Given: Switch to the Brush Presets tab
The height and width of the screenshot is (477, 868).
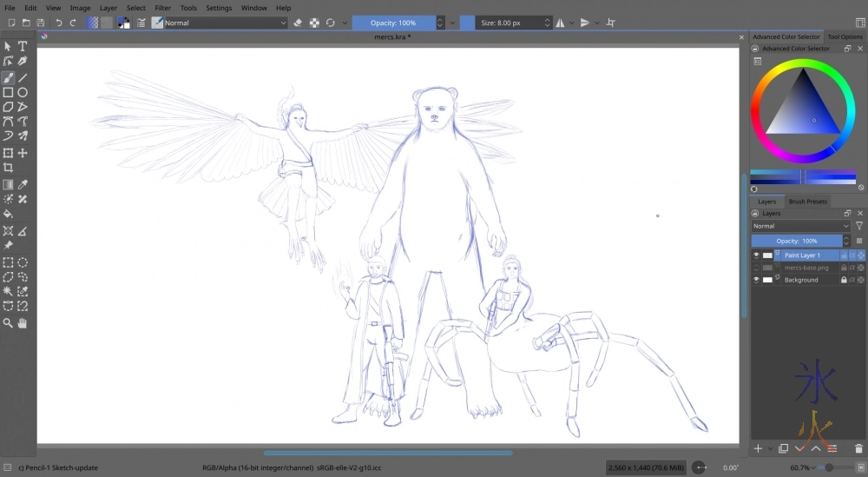Looking at the screenshot, I should 806,202.
